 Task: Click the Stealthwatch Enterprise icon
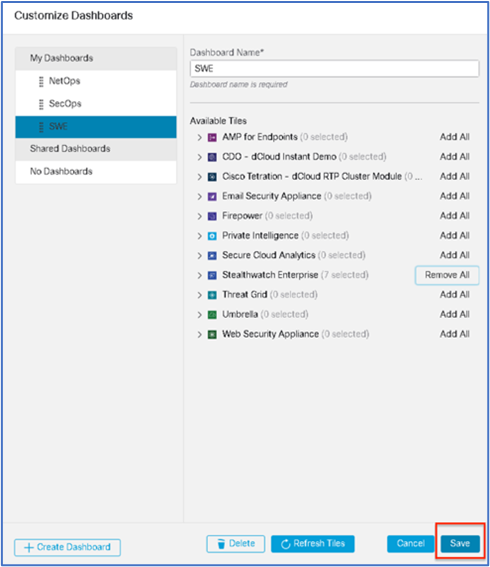coord(212,275)
